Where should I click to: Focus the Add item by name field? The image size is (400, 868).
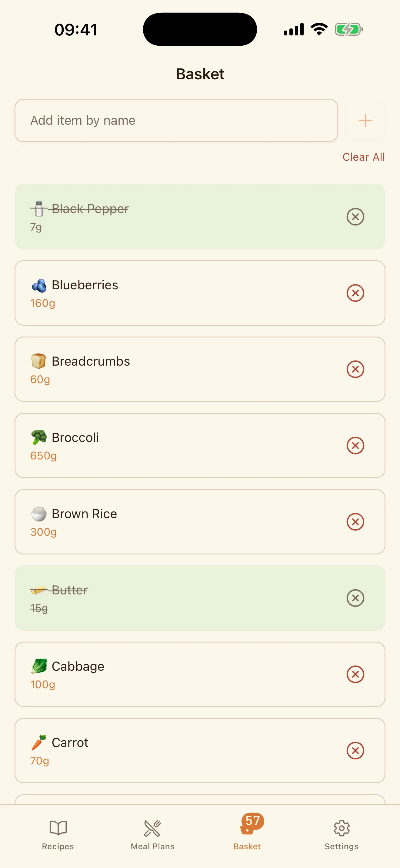(x=176, y=120)
